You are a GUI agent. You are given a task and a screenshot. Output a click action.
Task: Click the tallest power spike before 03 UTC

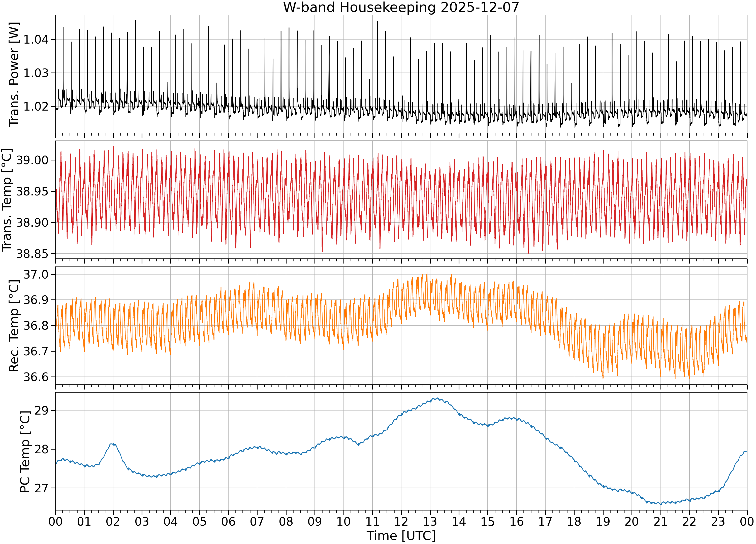tap(135, 20)
